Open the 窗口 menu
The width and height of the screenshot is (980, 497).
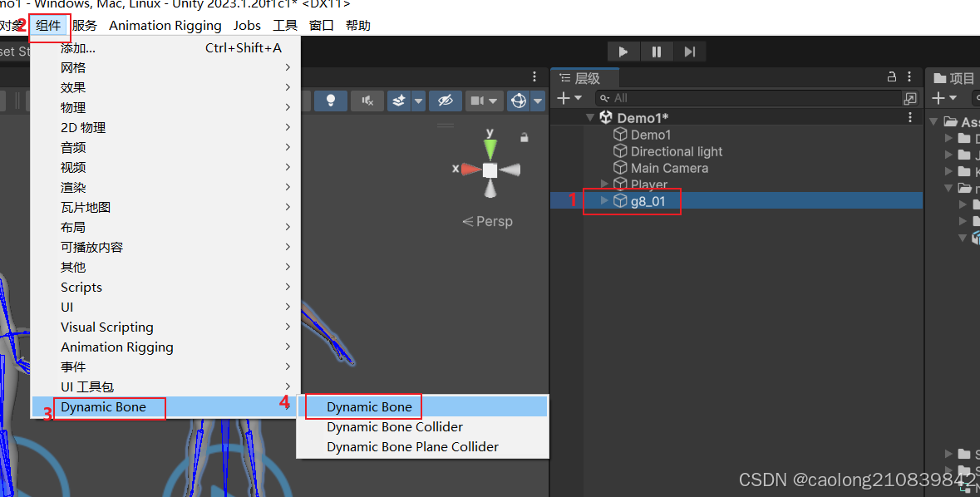pos(322,25)
